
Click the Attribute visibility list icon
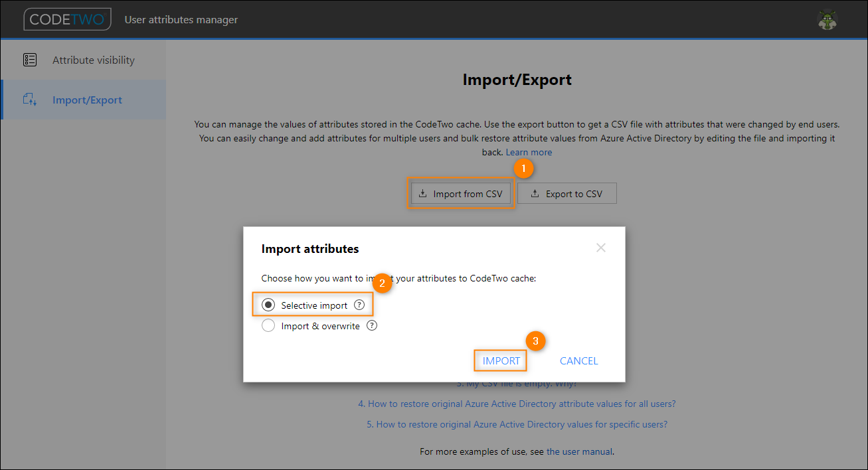click(x=30, y=60)
